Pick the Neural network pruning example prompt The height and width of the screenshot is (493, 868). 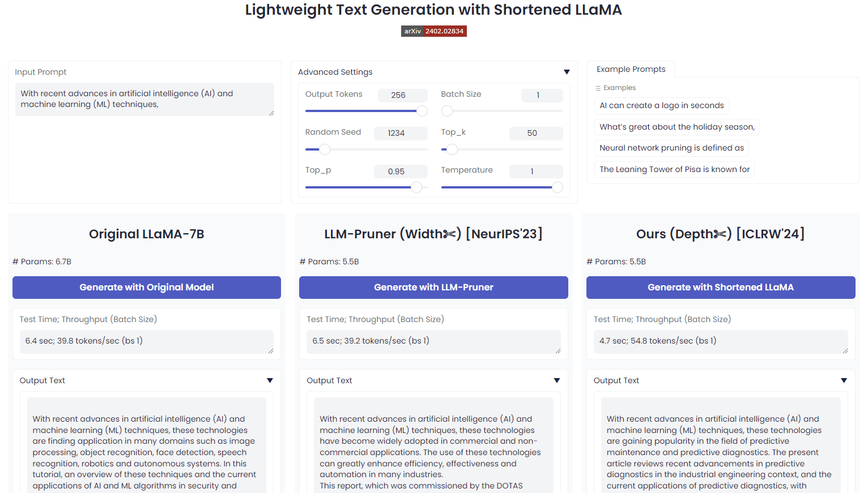(x=671, y=148)
